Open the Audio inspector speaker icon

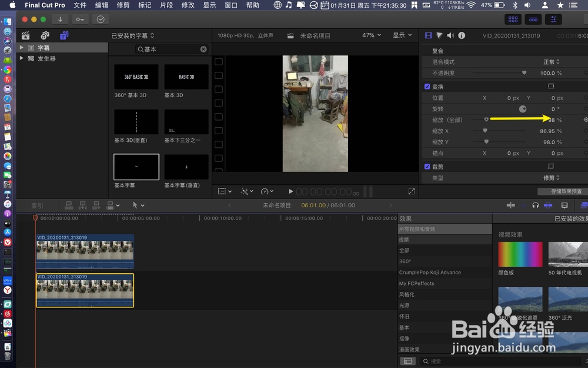(450, 35)
